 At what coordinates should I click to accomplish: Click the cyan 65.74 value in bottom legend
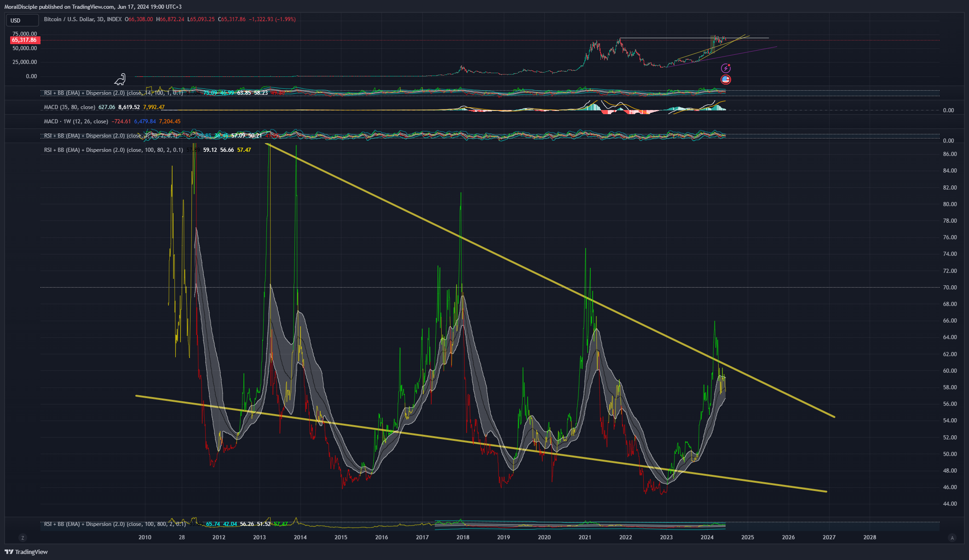pos(213,524)
